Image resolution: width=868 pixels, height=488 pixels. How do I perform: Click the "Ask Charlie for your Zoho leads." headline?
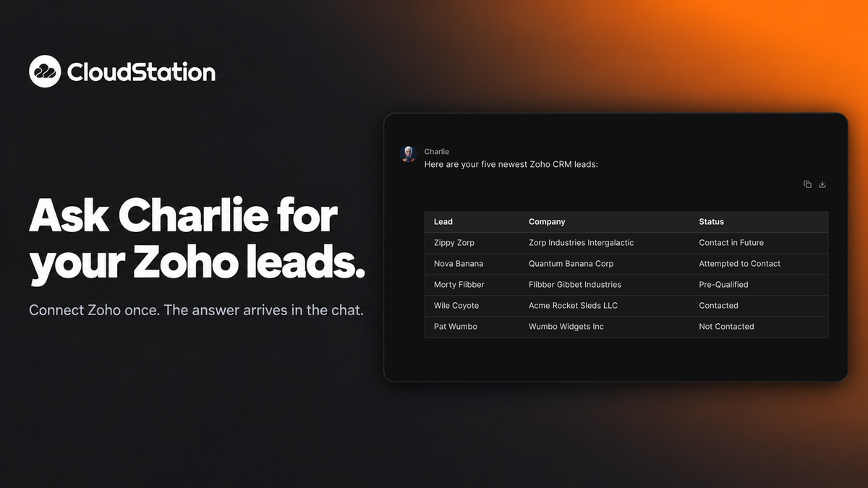197,241
